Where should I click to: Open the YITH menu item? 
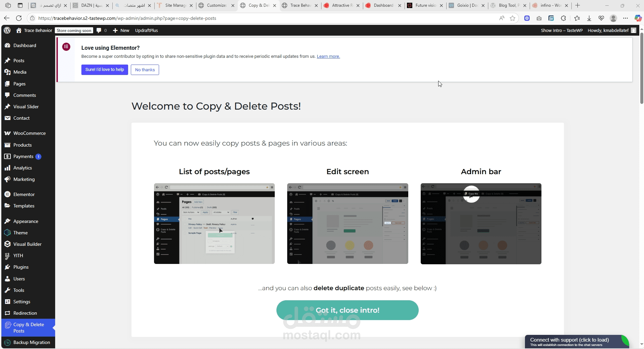[28, 256]
